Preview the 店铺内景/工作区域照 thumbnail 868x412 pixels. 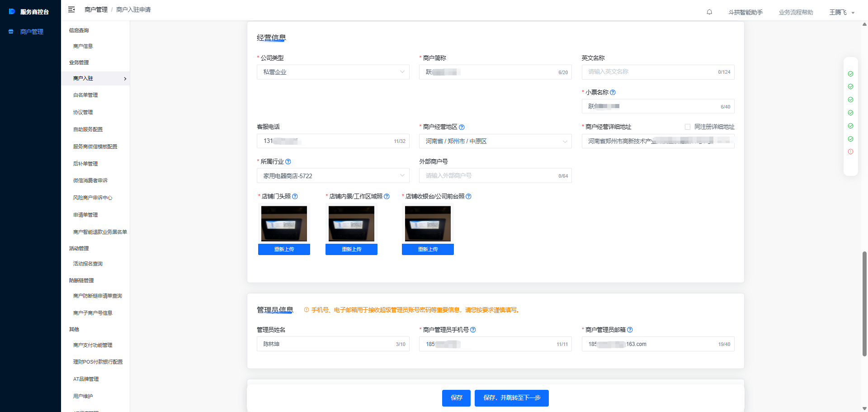click(x=351, y=223)
